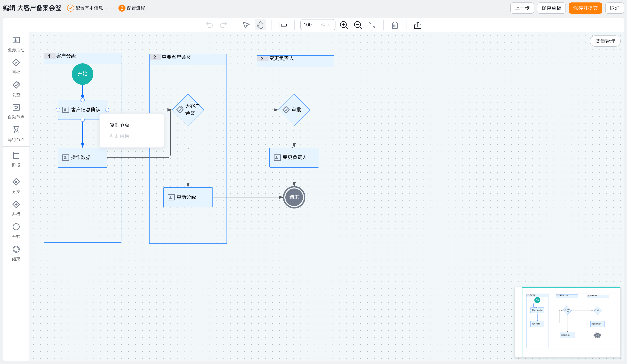Delete selection with the trash icon

point(395,25)
